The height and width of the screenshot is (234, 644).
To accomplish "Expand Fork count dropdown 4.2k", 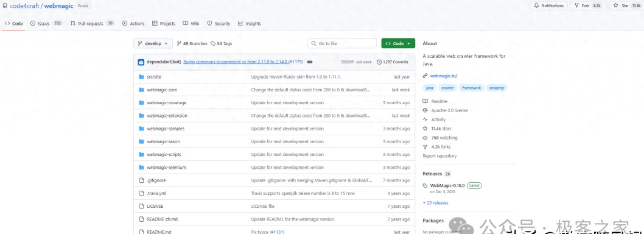I will point(598,5).
